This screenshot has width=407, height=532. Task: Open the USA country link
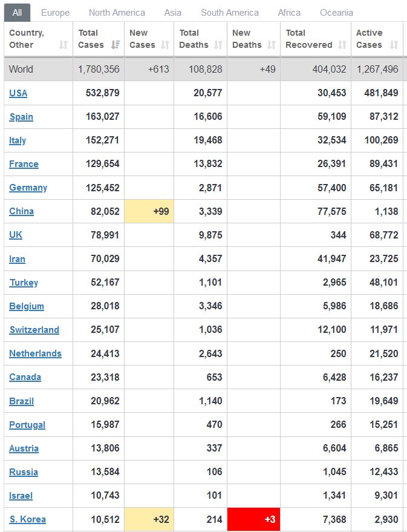pos(18,93)
